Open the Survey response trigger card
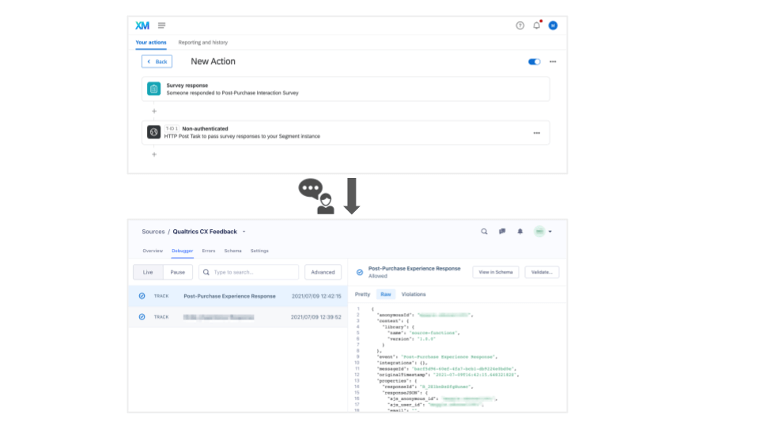The image size is (760, 427). (x=346, y=89)
